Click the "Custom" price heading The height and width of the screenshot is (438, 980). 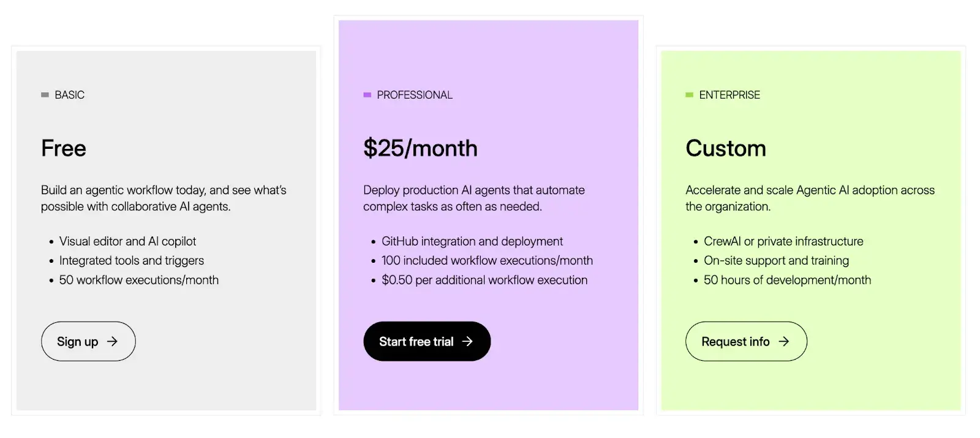(726, 148)
